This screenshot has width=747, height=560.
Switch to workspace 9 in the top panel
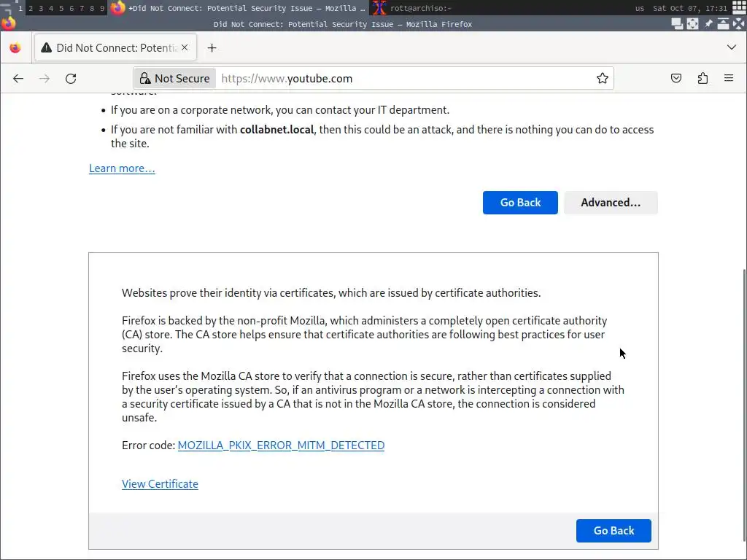click(x=102, y=8)
